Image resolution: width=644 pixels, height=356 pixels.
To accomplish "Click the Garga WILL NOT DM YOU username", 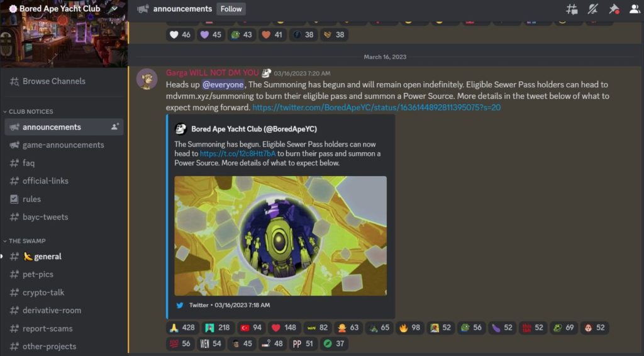I will (212, 73).
